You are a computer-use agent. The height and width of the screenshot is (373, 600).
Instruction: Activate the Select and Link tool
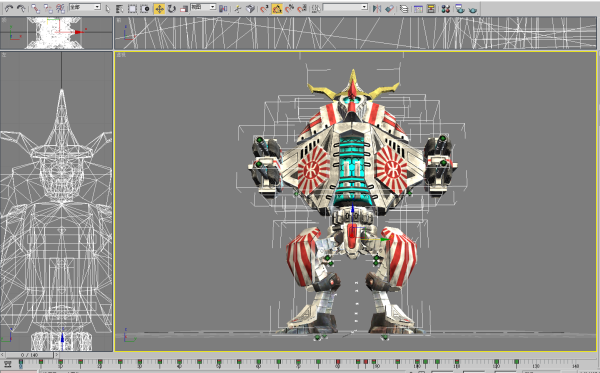point(36,8)
